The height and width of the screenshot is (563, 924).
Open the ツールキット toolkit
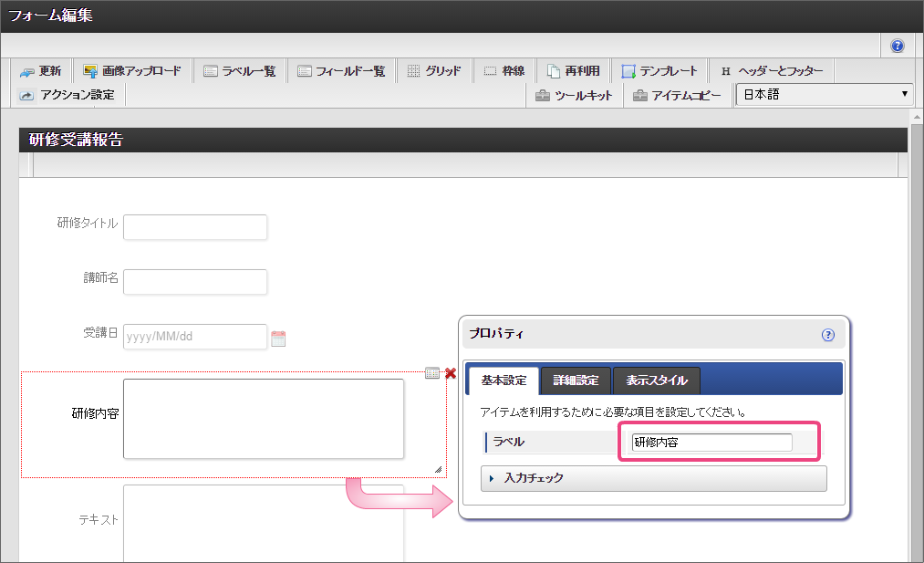(x=574, y=95)
